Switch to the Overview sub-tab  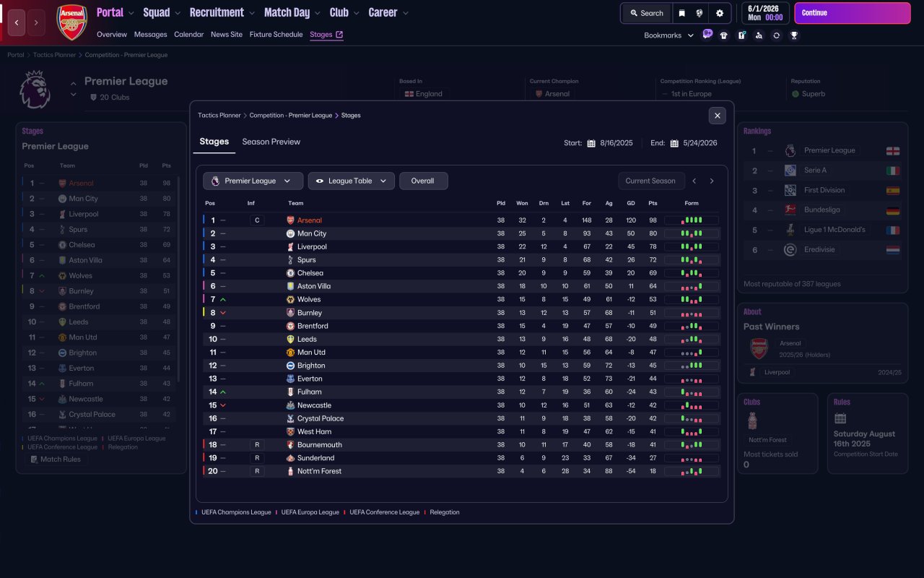(x=112, y=35)
